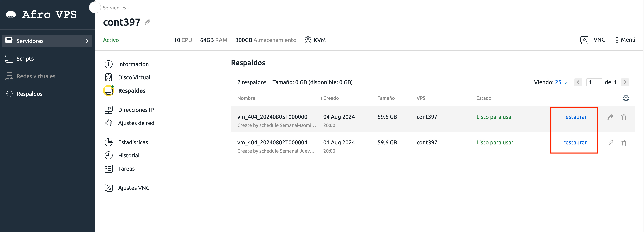Screen dimensions: 644x232
Task: Click 'Create by schedule Semanal-Domi…' description
Action: pos(276,126)
